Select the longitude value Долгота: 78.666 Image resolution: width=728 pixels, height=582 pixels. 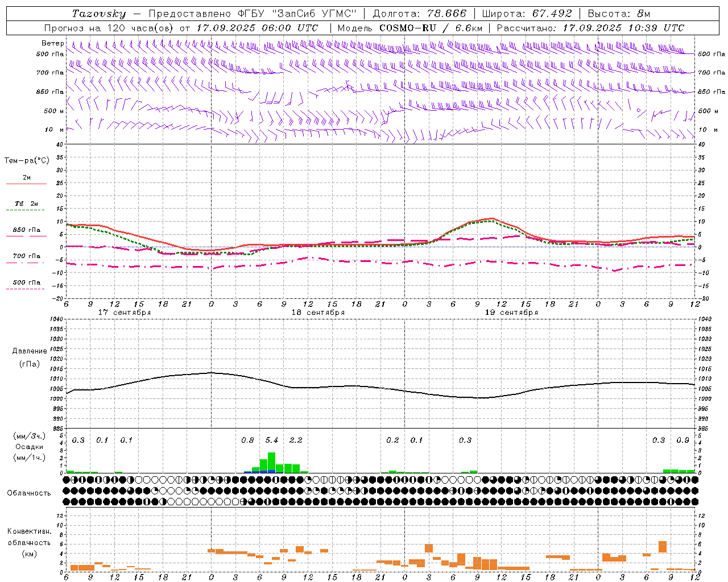(419, 14)
